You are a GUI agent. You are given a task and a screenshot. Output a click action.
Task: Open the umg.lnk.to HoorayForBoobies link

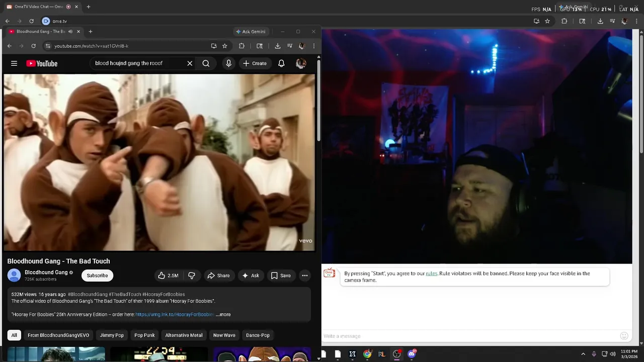[175, 314]
